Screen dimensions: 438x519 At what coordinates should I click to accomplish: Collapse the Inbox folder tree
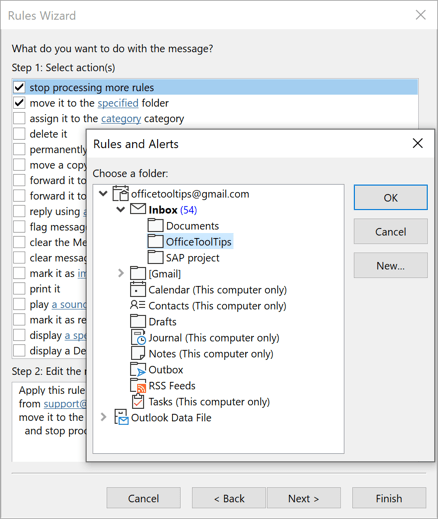click(121, 210)
